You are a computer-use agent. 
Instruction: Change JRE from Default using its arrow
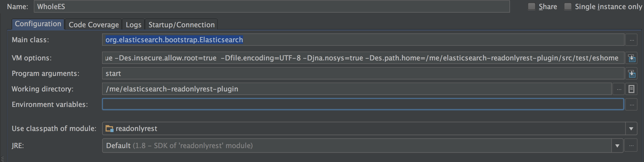617,145
